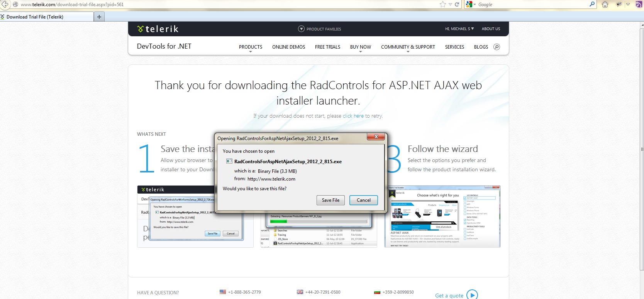Screen dimensions: 644x299
Task: Click the bug add-on toolbar icon
Action: click(x=619, y=5)
